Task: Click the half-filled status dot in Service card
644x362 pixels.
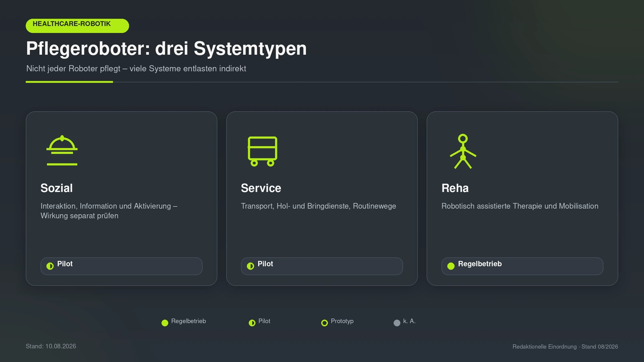Action: [x=250, y=266]
